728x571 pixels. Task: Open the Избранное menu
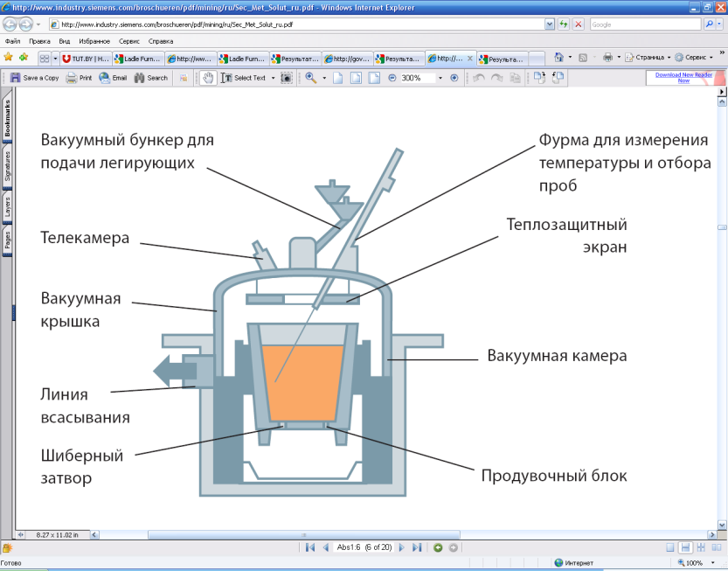click(x=94, y=41)
